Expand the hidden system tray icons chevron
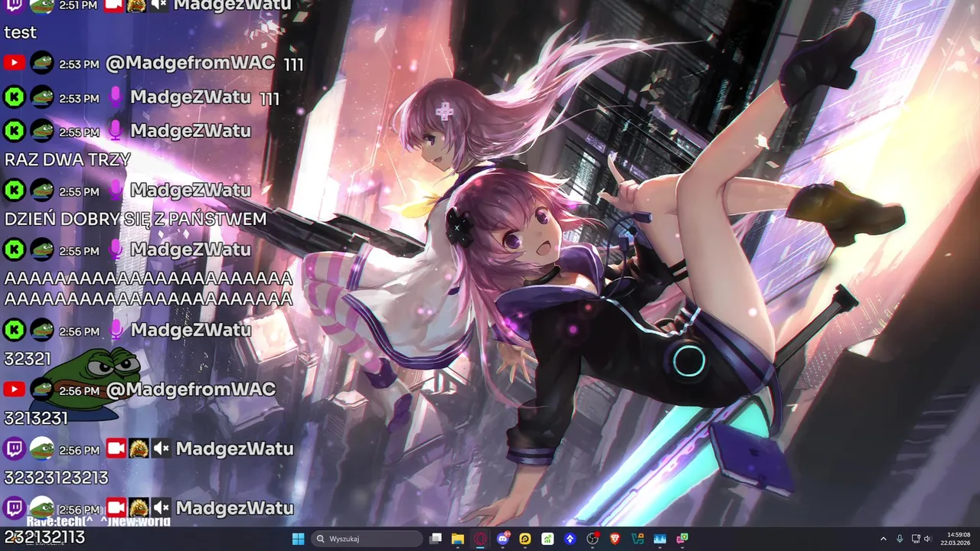The height and width of the screenshot is (551, 980). (x=883, y=539)
